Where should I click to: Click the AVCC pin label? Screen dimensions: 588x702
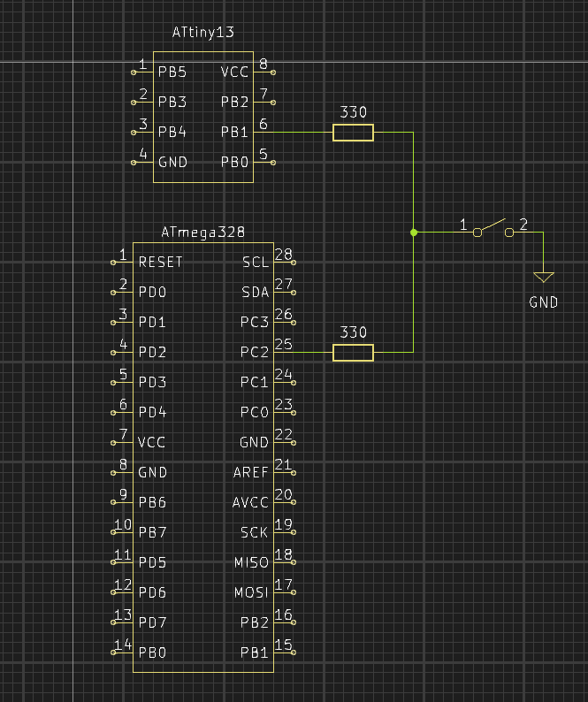point(250,502)
